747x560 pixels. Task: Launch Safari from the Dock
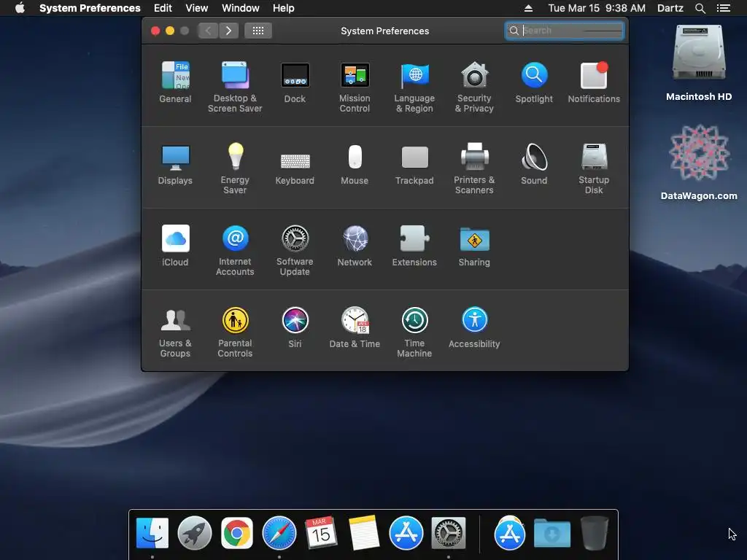tap(279, 533)
